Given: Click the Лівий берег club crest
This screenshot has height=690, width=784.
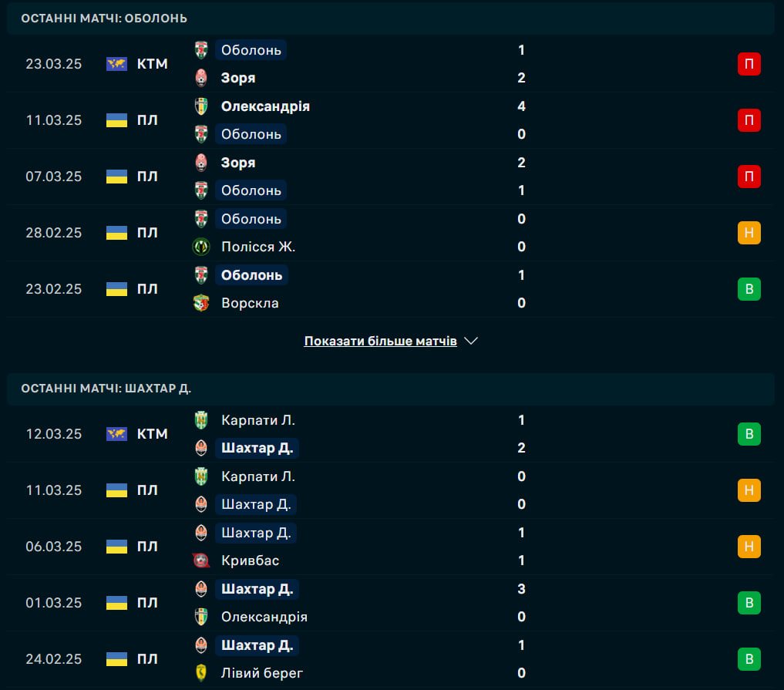Looking at the screenshot, I should click(201, 673).
